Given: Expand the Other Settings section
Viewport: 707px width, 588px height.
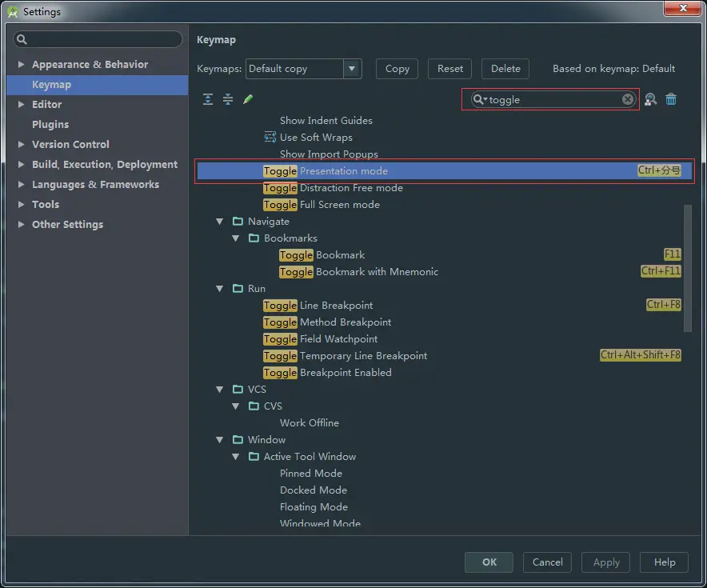Looking at the screenshot, I should tap(21, 224).
